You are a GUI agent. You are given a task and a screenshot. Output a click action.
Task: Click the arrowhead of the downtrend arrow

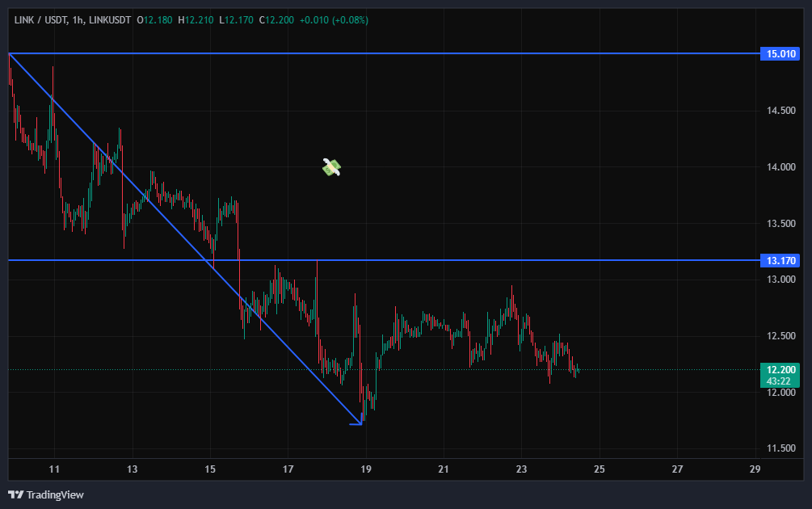coord(358,422)
